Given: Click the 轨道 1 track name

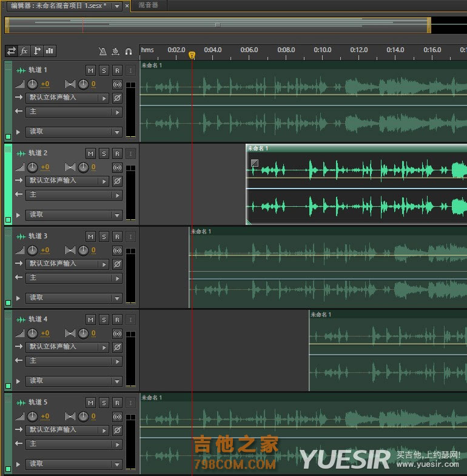Looking at the screenshot, I should [x=38, y=70].
